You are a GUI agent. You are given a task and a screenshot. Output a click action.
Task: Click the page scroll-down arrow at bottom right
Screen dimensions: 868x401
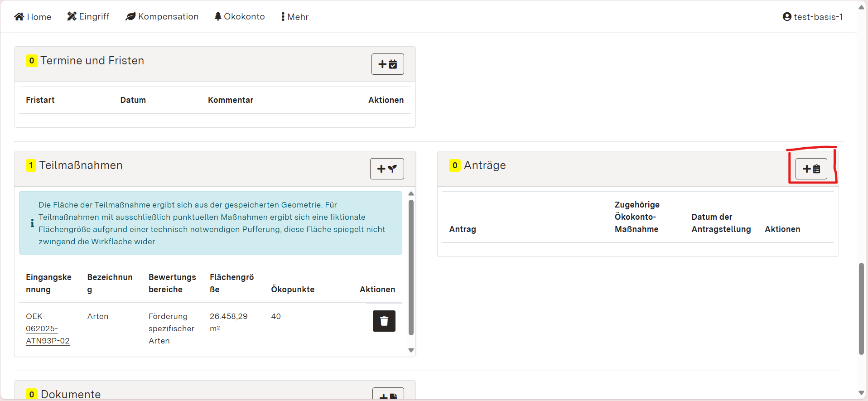(861, 393)
